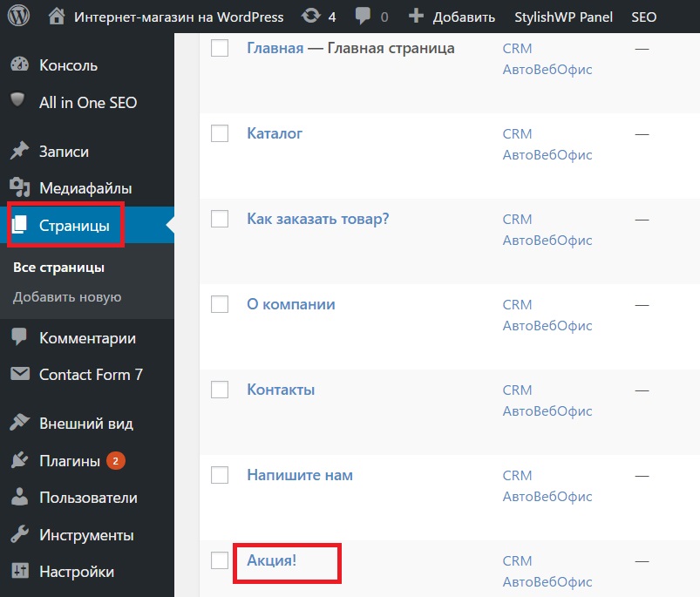Viewport: 700px width, 597px height.
Task: Go to Настройки in the sidebar
Action: pos(76,572)
